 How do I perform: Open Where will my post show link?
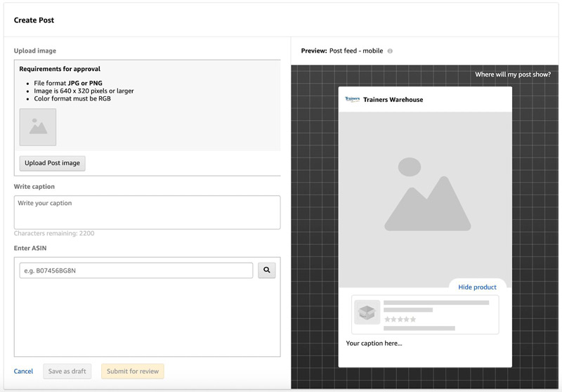(x=513, y=74)
